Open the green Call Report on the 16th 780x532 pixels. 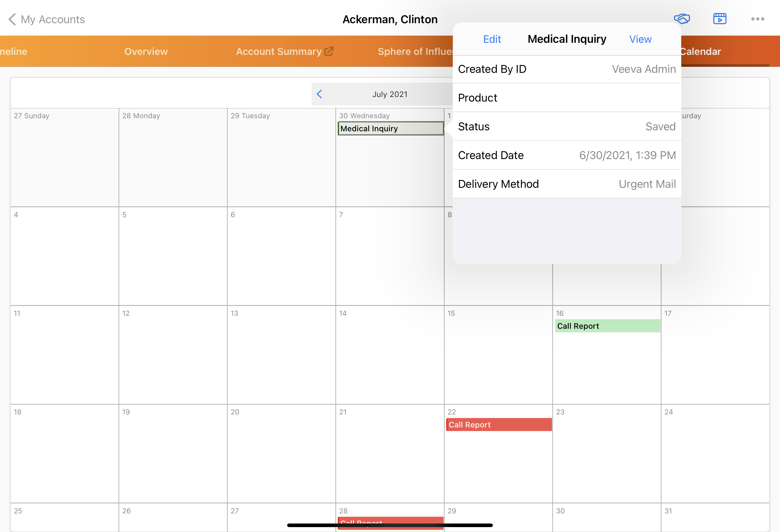(x=607, y=326)
